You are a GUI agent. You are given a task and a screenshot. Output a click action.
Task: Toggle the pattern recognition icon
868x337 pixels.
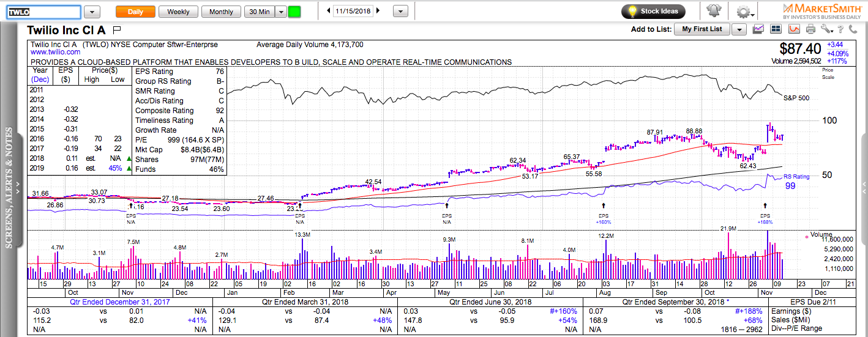[x=794, y=29]
